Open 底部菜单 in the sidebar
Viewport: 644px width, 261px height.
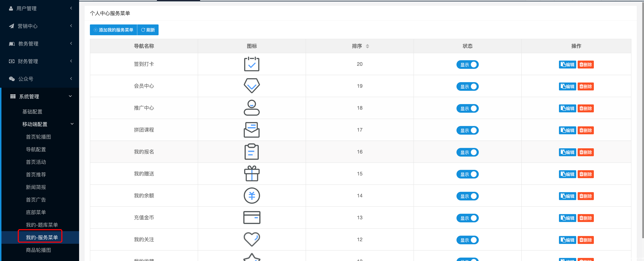(36, 212)
